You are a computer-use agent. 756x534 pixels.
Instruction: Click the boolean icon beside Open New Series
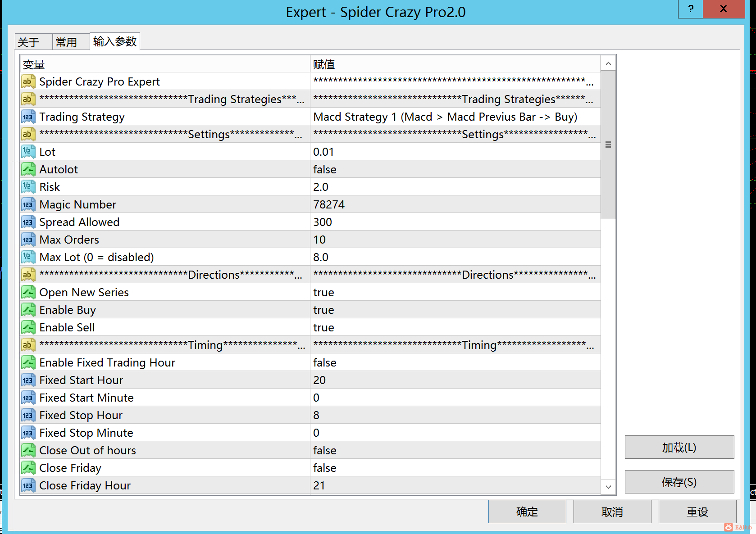28,292
